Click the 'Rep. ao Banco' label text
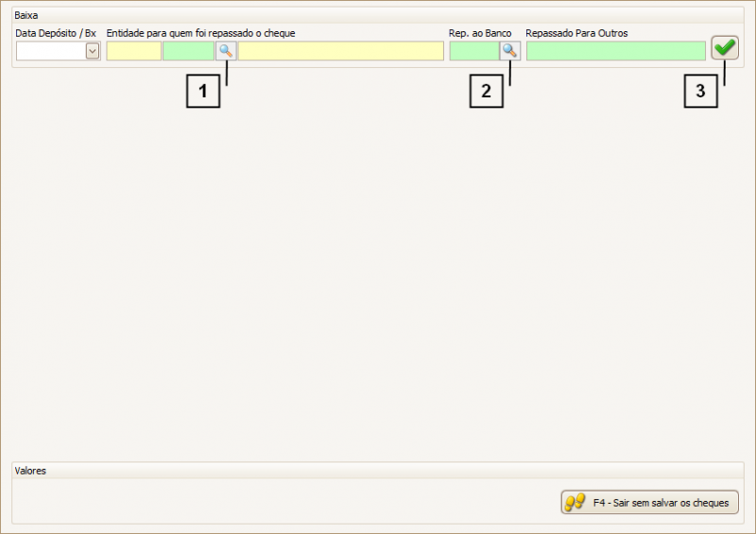The height and width of the screenshot is (534, 756). tap(480, 34)
